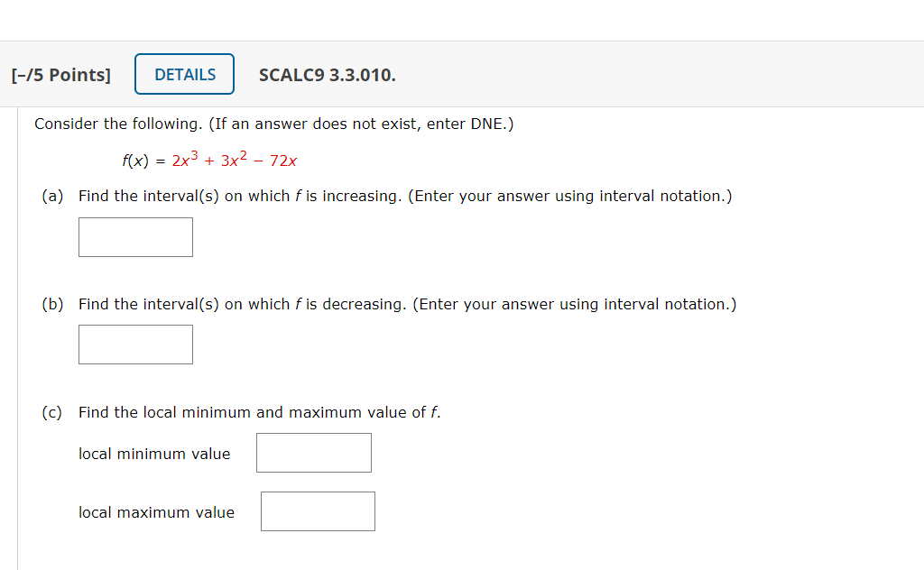Click inside the increasing interval answer box

point(135,236)
